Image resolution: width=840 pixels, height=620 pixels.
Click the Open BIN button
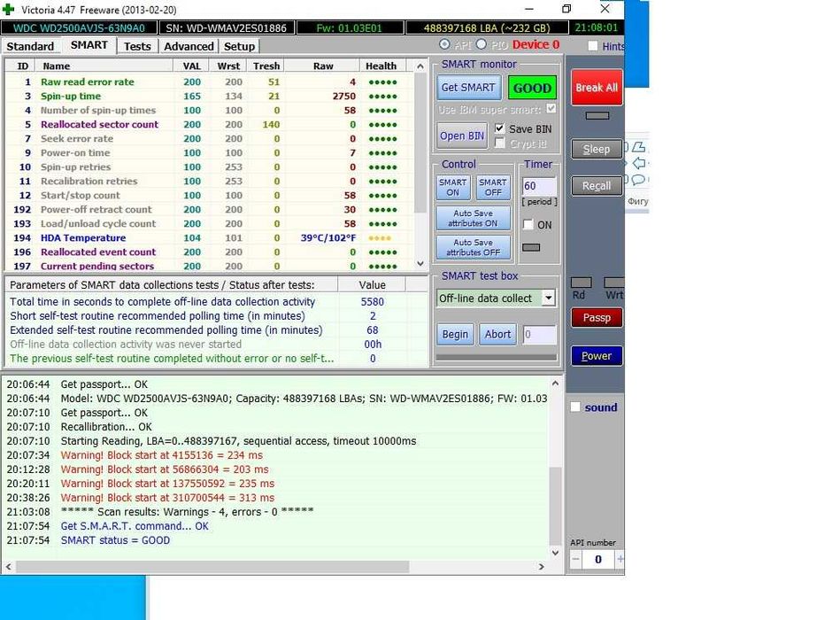click(x=462, y=136)
